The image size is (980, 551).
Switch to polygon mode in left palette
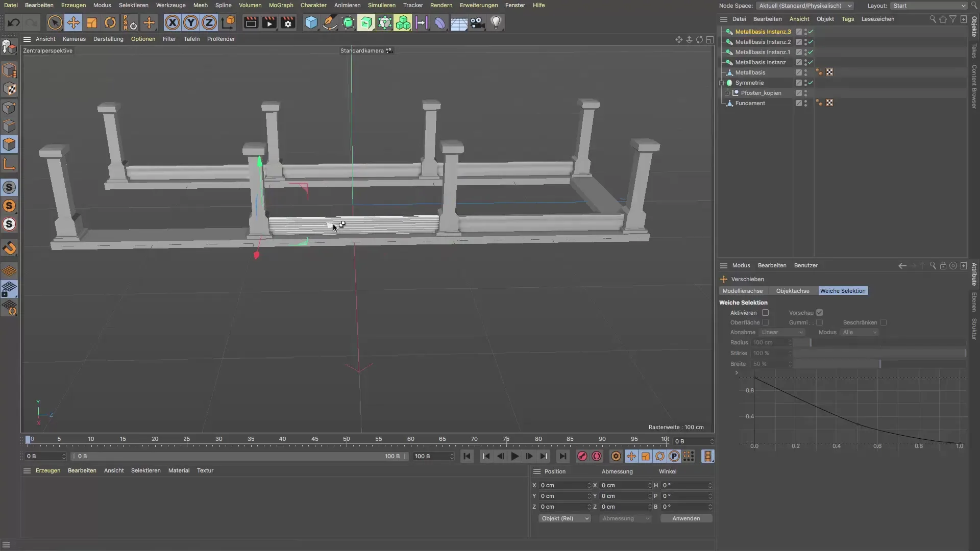9,144
